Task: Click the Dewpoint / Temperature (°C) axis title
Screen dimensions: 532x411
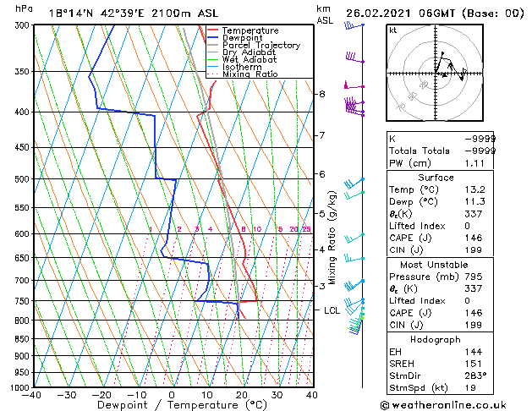Action: pyautogui.click(x=182, y=405)
